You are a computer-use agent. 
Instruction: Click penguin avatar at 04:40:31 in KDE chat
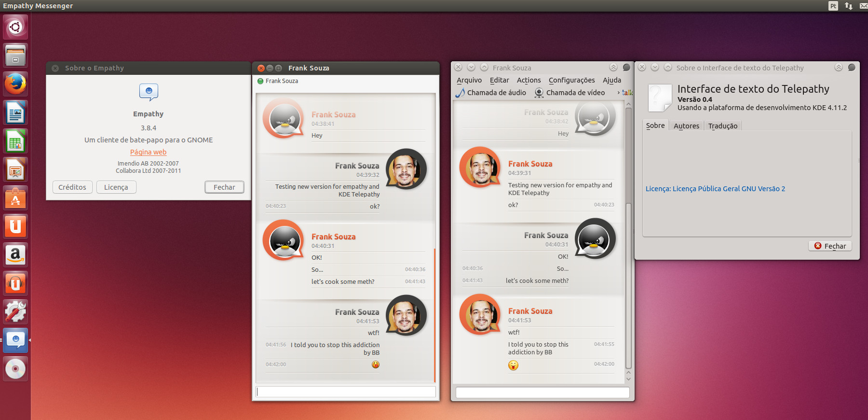click(595, 238)
